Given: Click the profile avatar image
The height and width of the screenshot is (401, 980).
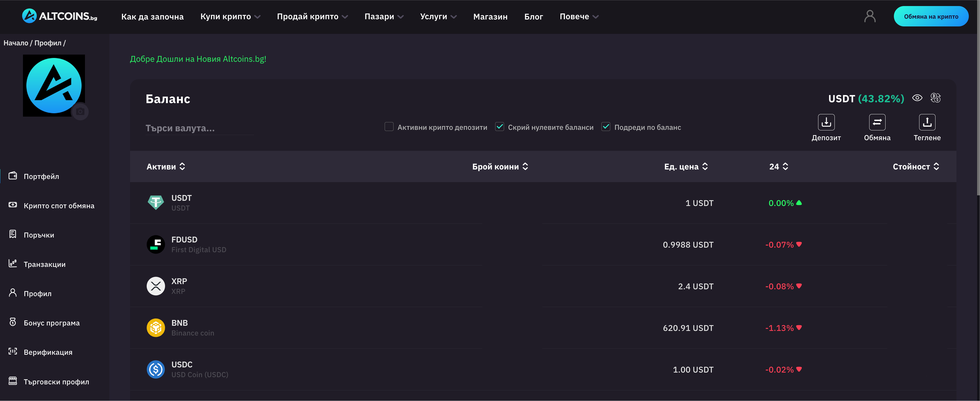Looking at the screenshot, I should coord(54,86).
